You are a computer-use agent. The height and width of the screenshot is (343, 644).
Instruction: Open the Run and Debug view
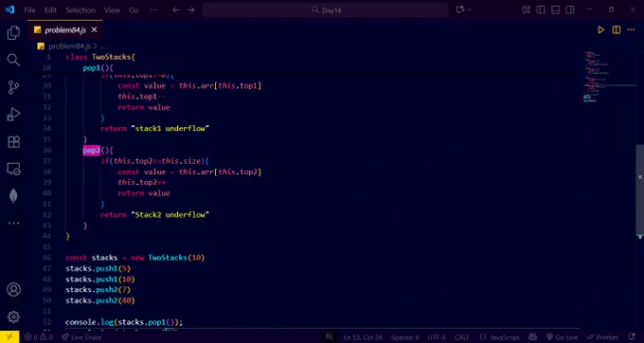(x=13, y=115)
